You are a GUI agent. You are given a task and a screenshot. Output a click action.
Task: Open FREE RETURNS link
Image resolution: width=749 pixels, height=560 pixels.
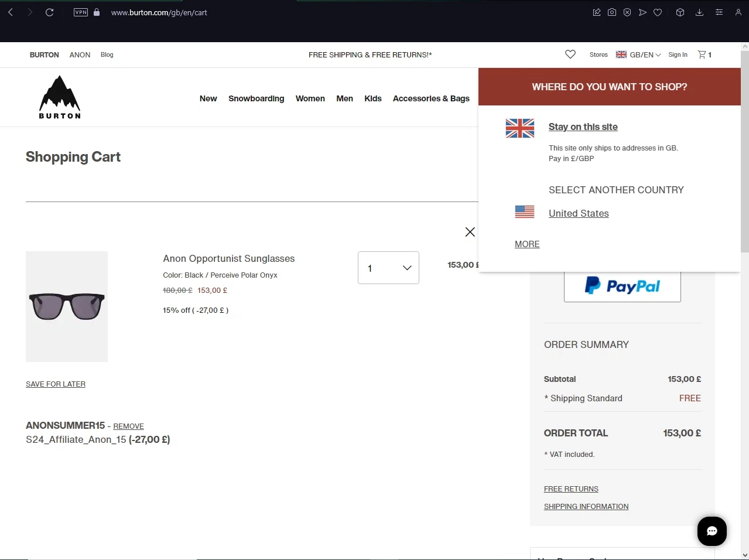click(x=571, y=489)
